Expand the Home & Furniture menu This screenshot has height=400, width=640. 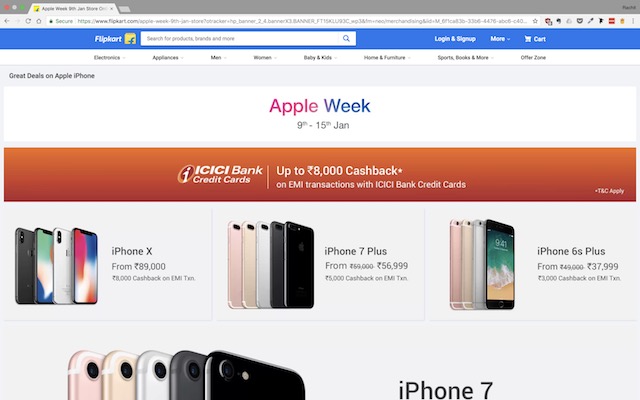point(387,58)
